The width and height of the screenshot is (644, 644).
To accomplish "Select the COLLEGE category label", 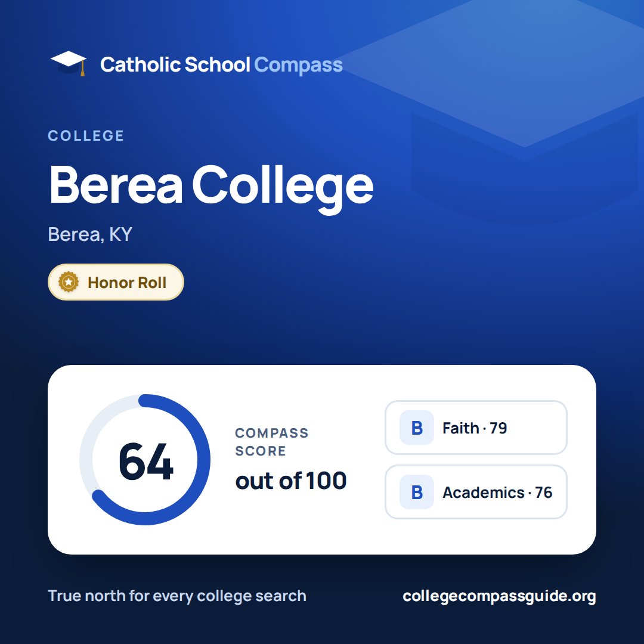I will 86,135.
